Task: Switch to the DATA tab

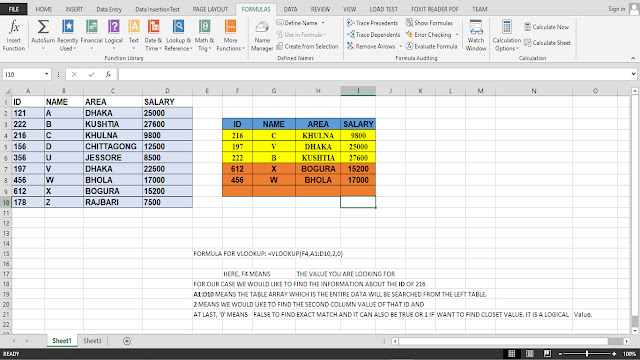Action: click(x=291, y=9)
